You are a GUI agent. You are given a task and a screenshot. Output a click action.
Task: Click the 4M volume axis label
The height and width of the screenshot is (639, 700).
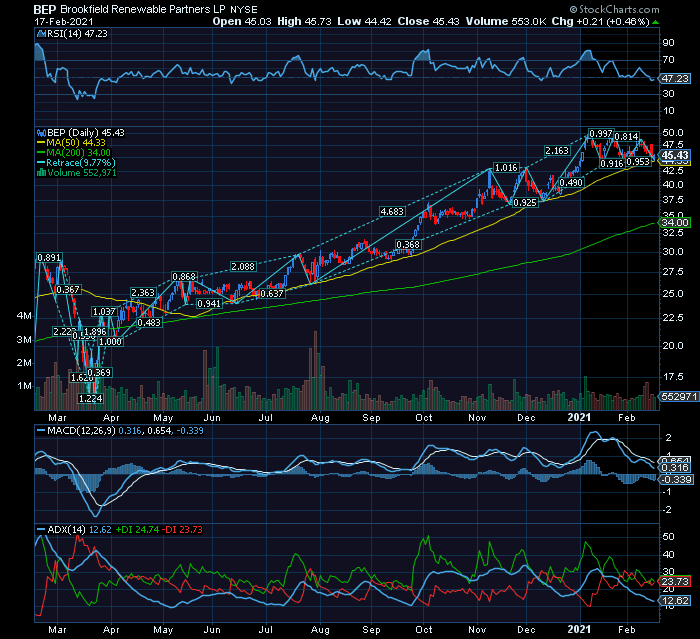point(24,316)
